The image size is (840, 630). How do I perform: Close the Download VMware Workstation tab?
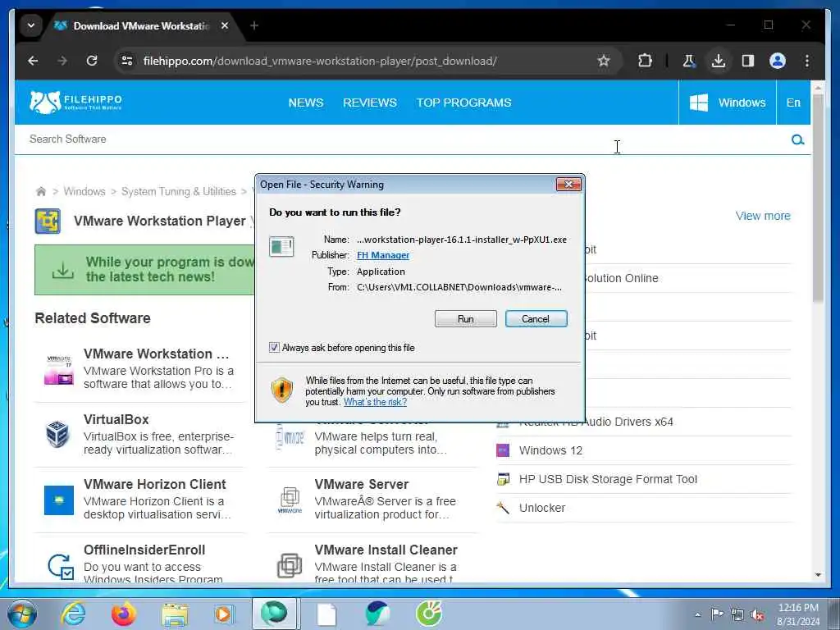(x=225, y=25)
